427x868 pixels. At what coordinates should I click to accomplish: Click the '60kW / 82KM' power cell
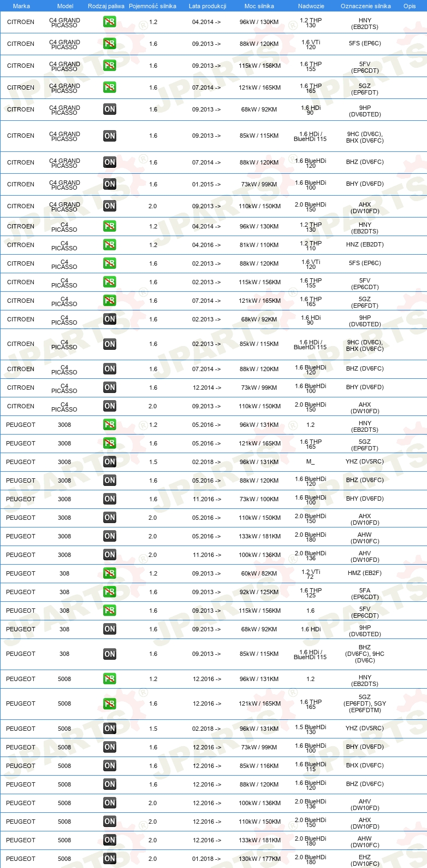[259, 573]
